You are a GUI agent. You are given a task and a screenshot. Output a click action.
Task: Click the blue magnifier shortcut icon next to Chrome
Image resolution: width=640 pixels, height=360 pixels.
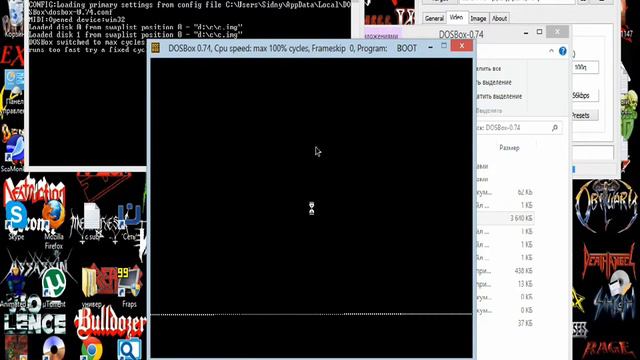129,350
